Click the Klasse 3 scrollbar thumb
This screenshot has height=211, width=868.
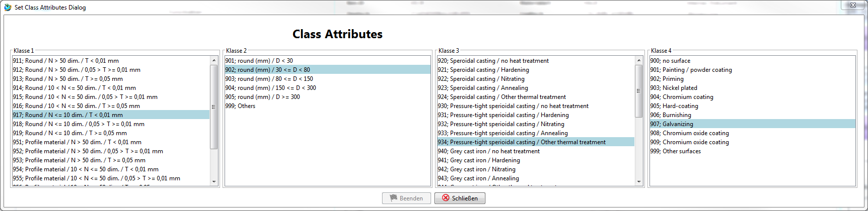(x=639, y=91)
